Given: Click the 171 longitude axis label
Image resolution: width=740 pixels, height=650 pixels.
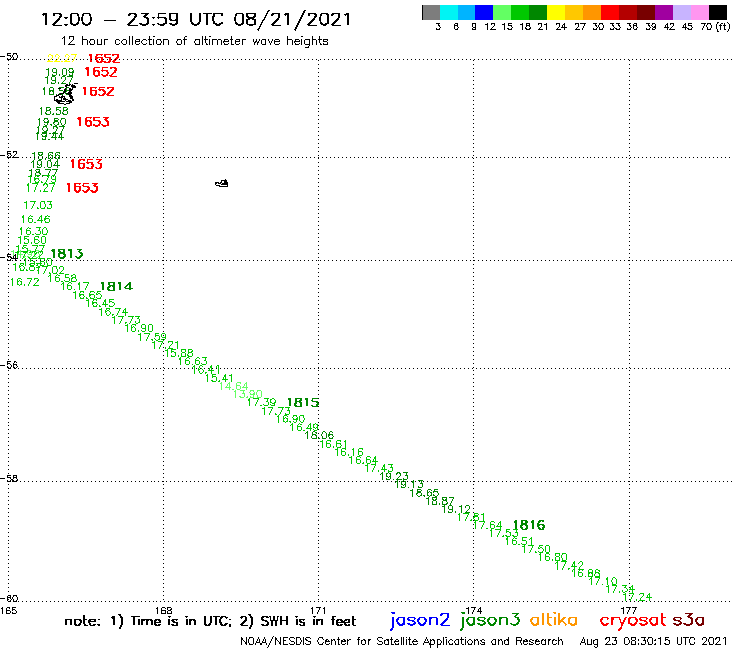Looking at the screenshot, I should [318, 610].
